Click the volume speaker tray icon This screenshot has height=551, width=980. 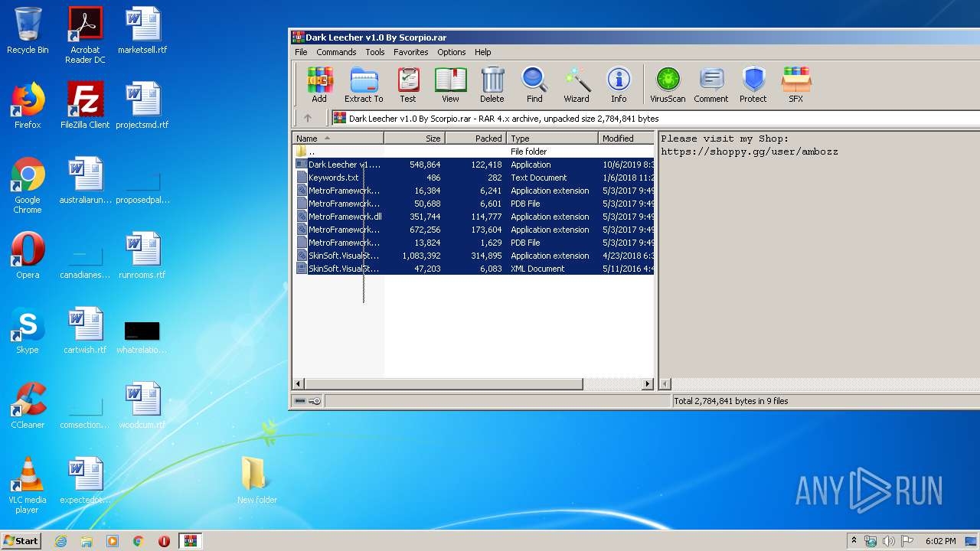[x=888, y=541]
